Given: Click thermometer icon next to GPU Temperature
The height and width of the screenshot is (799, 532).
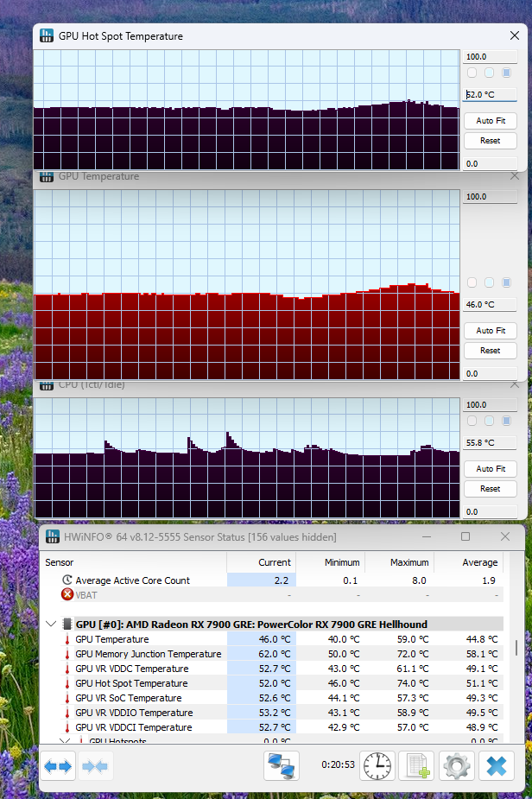Looking at the screenshot, I should (66, 639).
